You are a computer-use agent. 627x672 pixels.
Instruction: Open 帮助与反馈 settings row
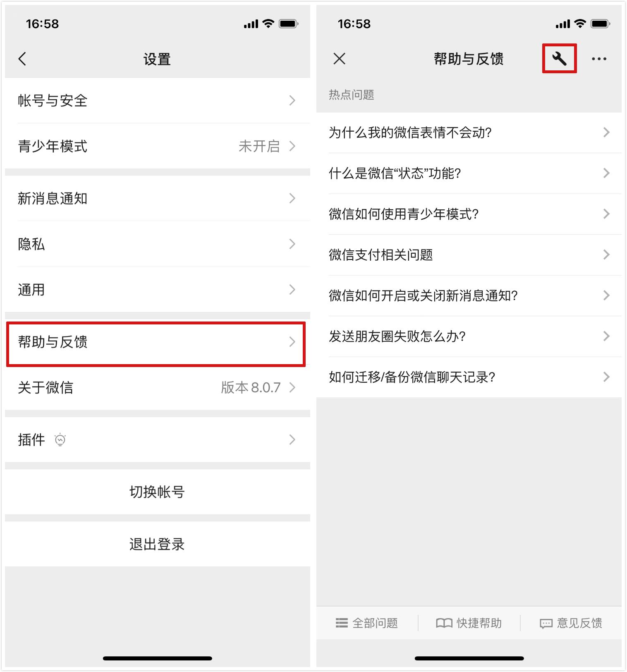click(158, 342)
